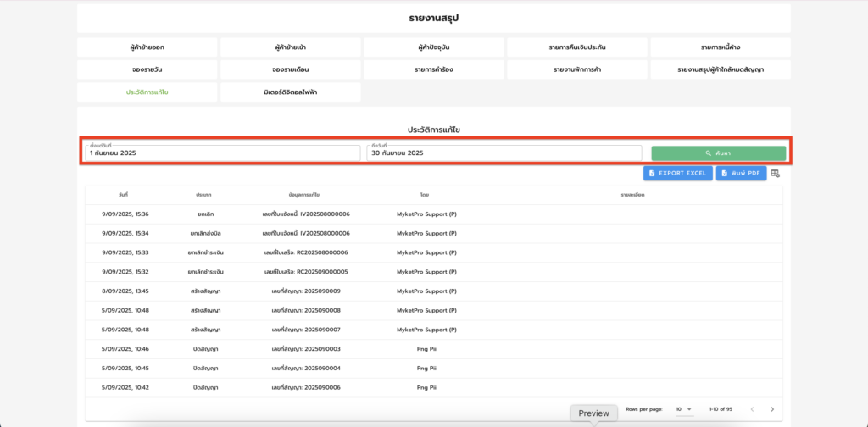
Task: Open the ผู้ค้าย้ายออก report tab
Action: point(147,47)
